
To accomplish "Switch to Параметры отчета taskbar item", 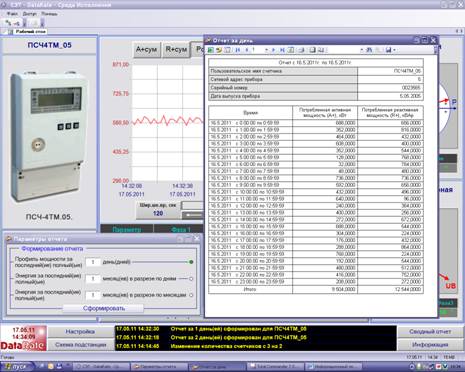I will tap(159, 367).
